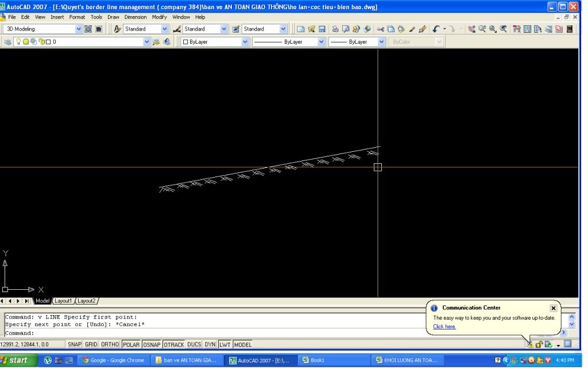
Task: Click the Command line input field
Action: [216, 333]
